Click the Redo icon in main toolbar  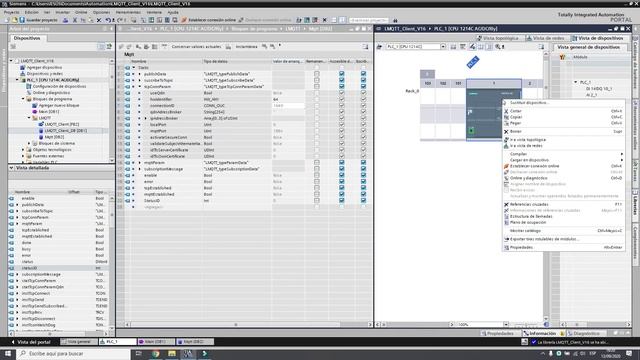[120, 20]
